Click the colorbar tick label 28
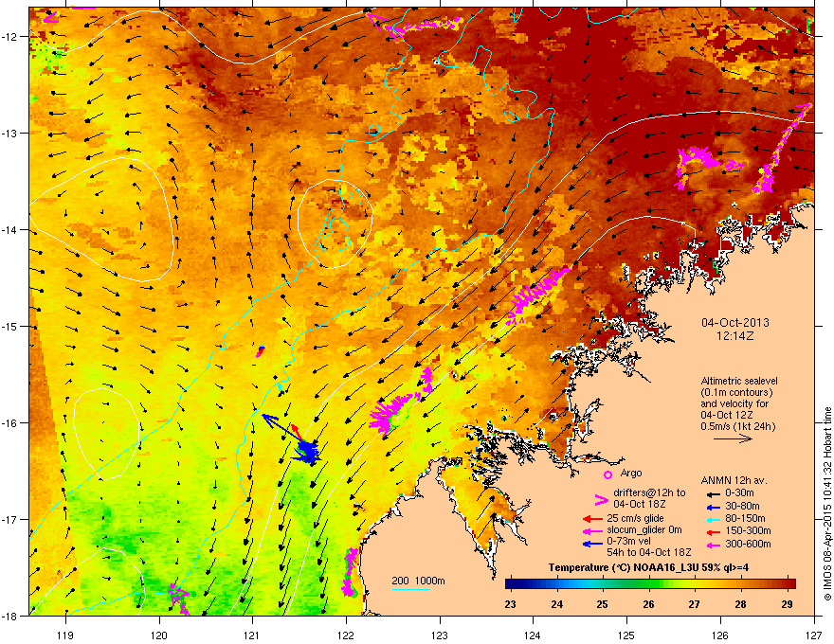 tap(740, 604)
